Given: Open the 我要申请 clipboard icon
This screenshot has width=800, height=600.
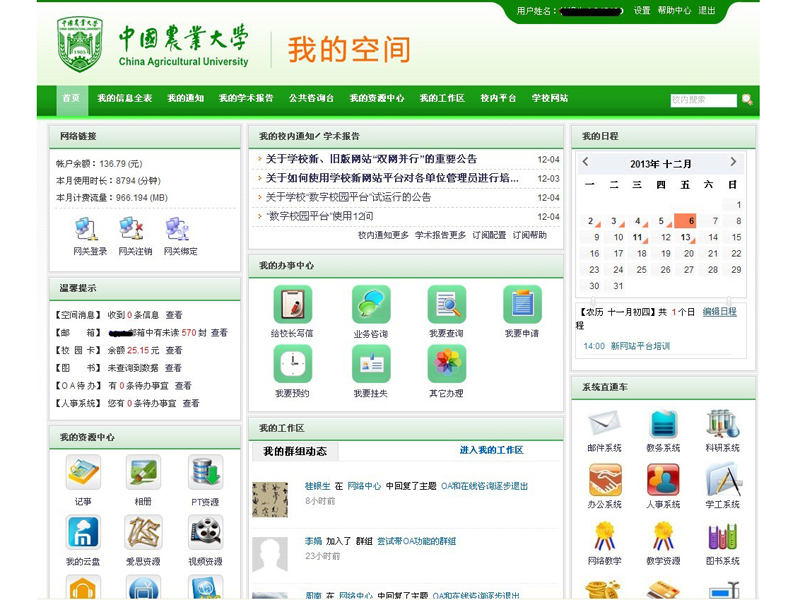Looking at the screenshot, I should [522, 304].
